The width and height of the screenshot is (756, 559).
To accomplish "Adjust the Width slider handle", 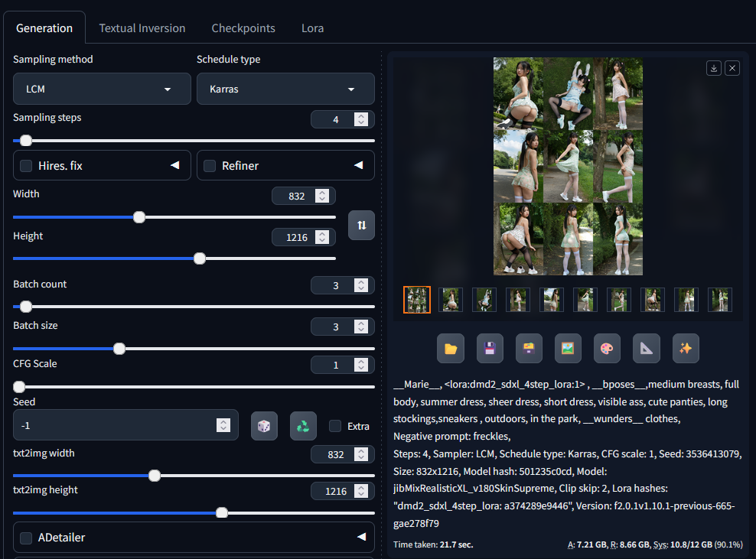I will [139, 217].
